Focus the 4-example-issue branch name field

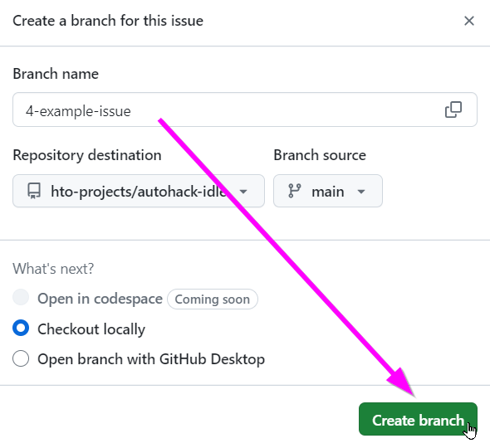click(x=245, y=110)
